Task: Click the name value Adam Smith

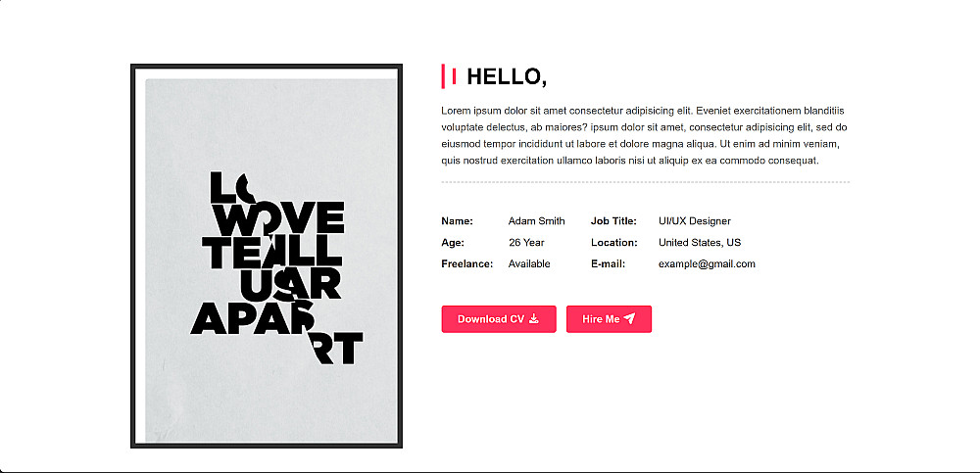Action: coord(536,221)
